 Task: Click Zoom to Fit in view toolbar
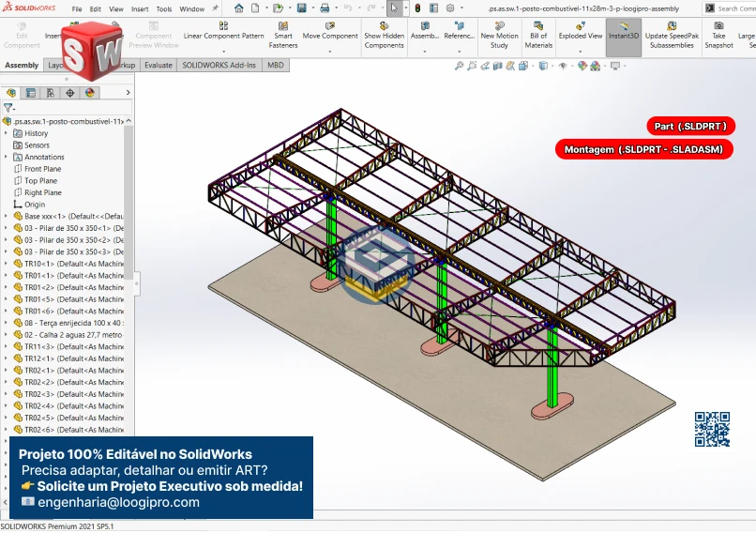click(x=460, y=66)
